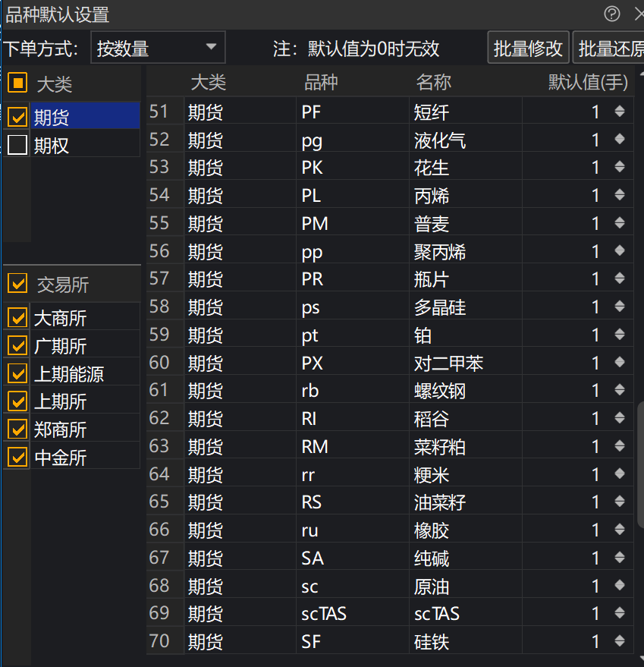Click the 批量修改 button

pos(528,49)
